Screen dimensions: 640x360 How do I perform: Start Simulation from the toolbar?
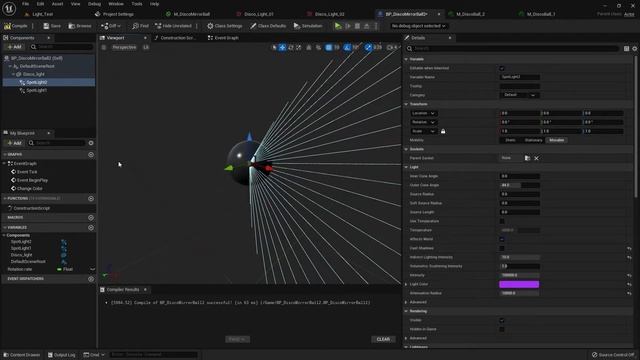coord(308,26)
